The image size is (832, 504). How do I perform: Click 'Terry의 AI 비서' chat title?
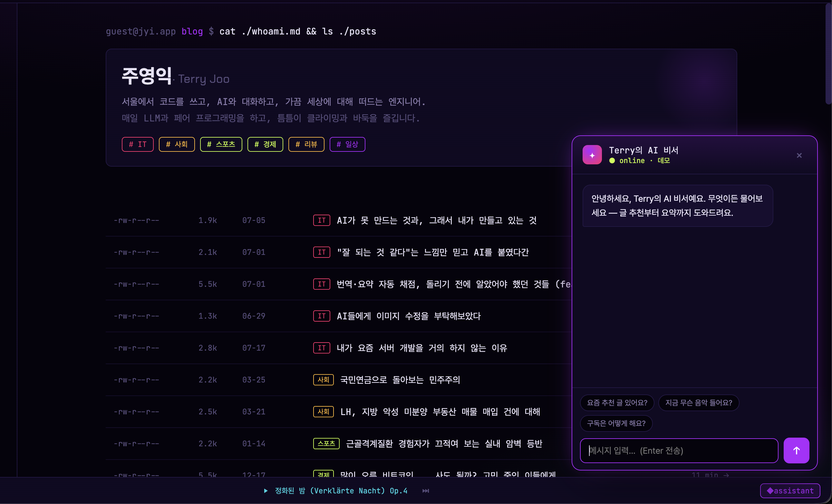tap(643, 150)
